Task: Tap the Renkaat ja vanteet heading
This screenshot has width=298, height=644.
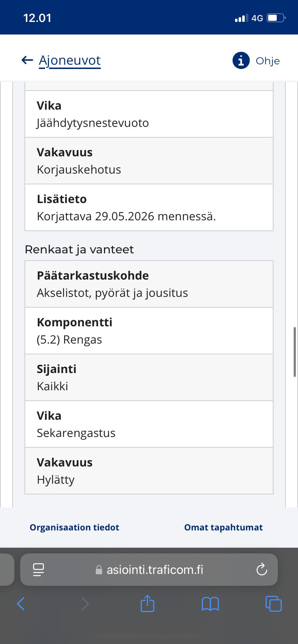Action: 79,249
